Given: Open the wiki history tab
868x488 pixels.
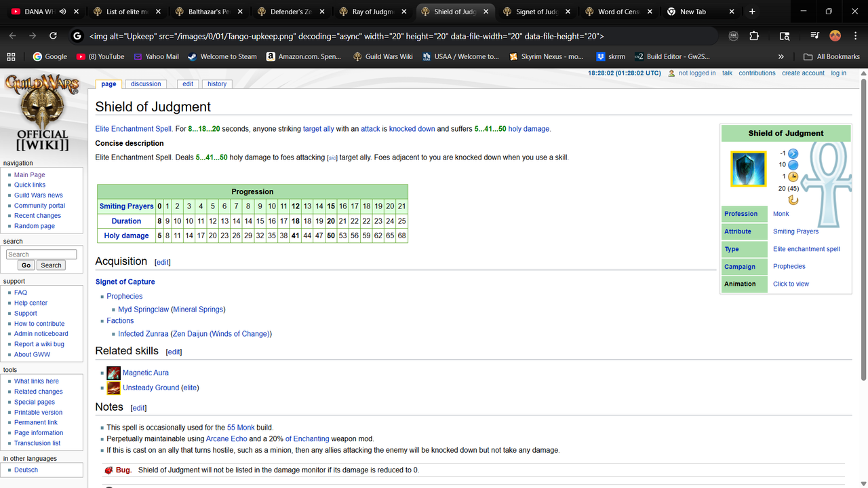Looking at the screenshot, I should point(217,84).
